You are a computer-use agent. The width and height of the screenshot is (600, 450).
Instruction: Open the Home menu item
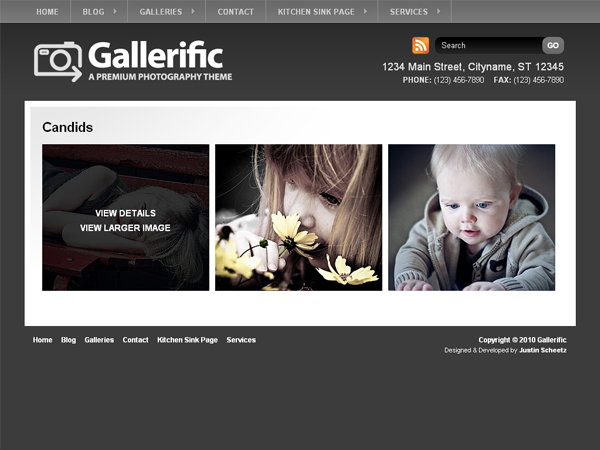tap(47, 12)
